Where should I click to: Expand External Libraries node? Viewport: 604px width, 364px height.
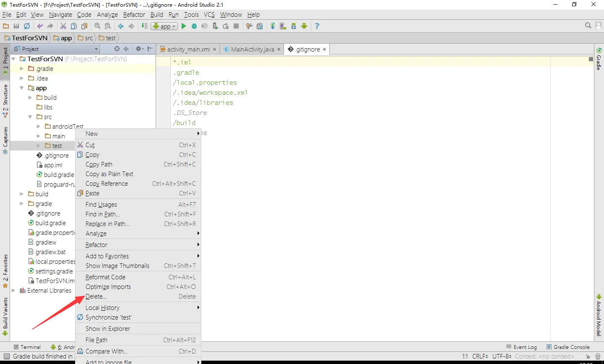coord(13,291)
